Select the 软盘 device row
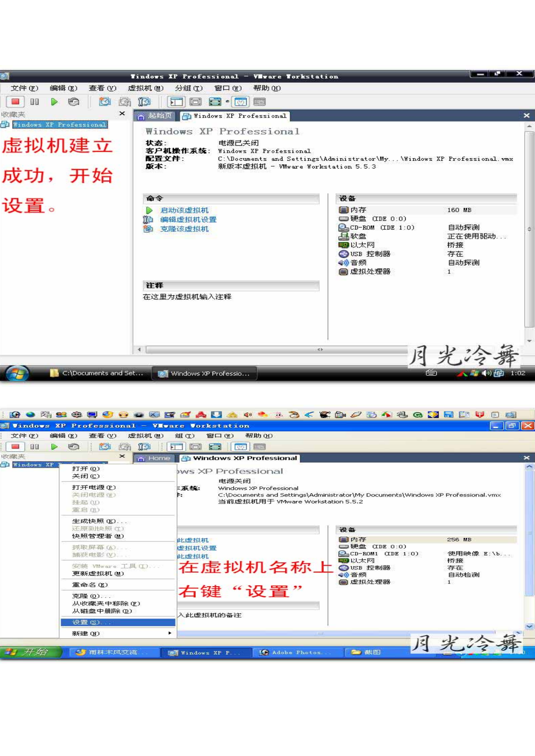535x756 pixels. pyautogui.click(x=427, y=236)
